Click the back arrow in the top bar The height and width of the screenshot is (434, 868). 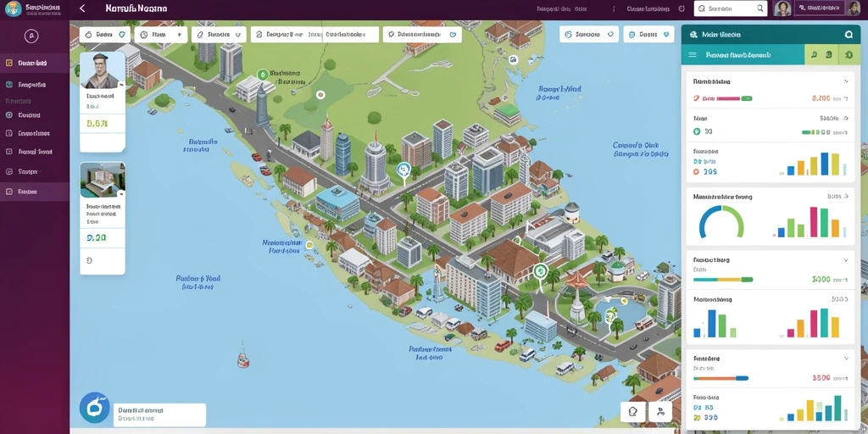point(82,8)
